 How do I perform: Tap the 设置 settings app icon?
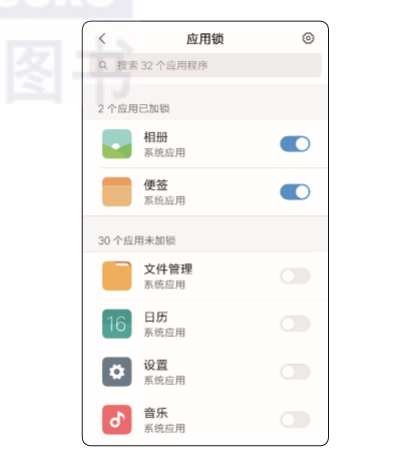[117, 372]
